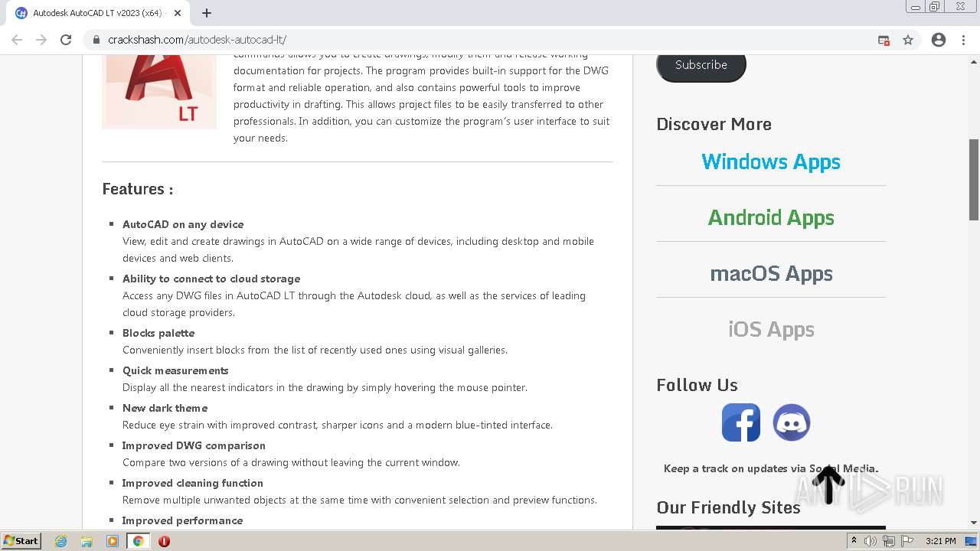The height and width of the screenshot is (551, 980).
Task: Open the Facebook social link icon
Action: [741, 422]
